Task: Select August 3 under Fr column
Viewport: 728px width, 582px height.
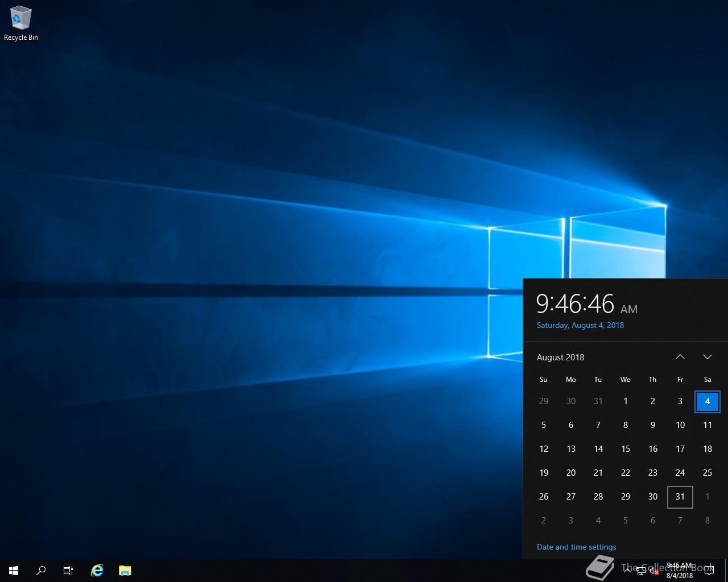Action: tap(680, 401)
